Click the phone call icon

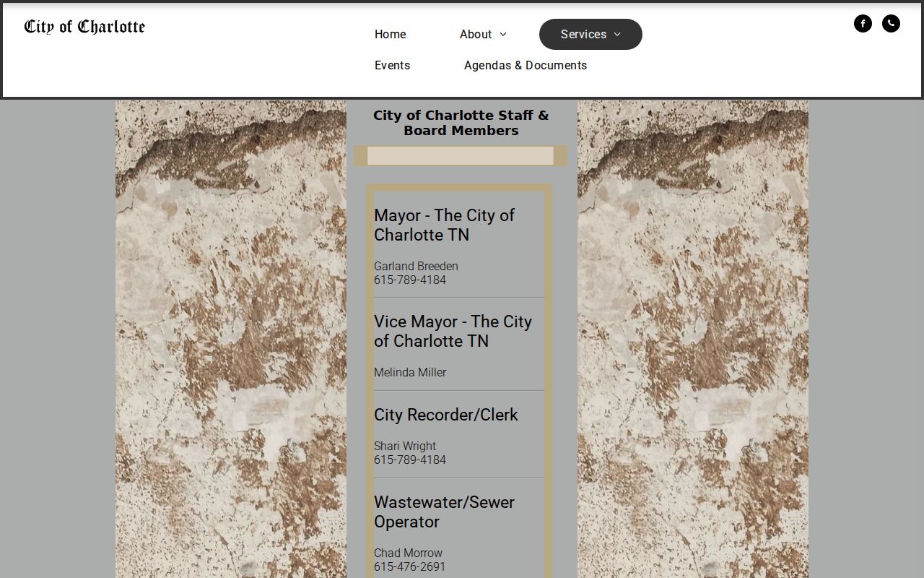(x=891, y=24)
